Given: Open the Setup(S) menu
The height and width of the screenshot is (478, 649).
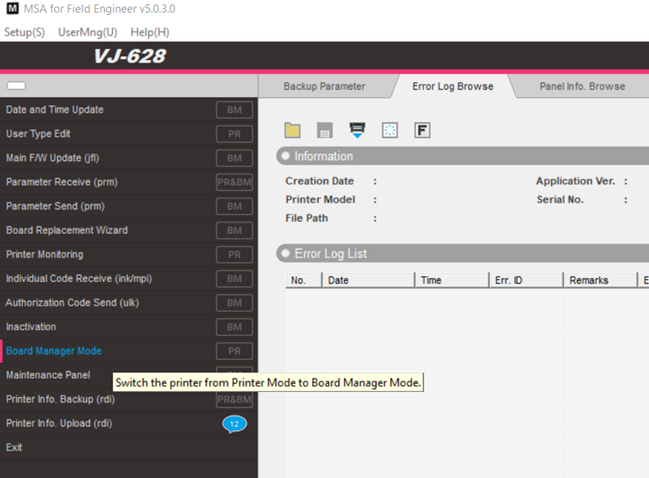Looking at the screenshot, I should click(x=24, y=32).
